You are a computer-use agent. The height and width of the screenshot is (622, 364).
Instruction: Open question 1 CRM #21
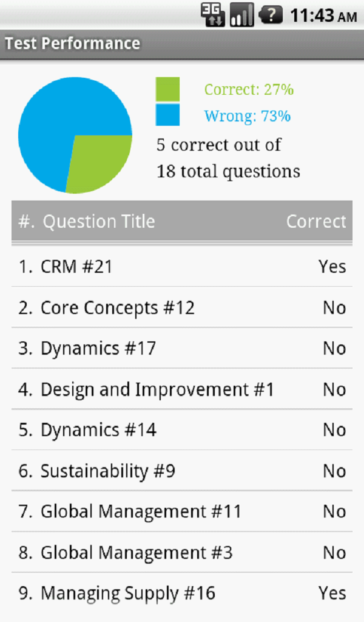(182, 267)
